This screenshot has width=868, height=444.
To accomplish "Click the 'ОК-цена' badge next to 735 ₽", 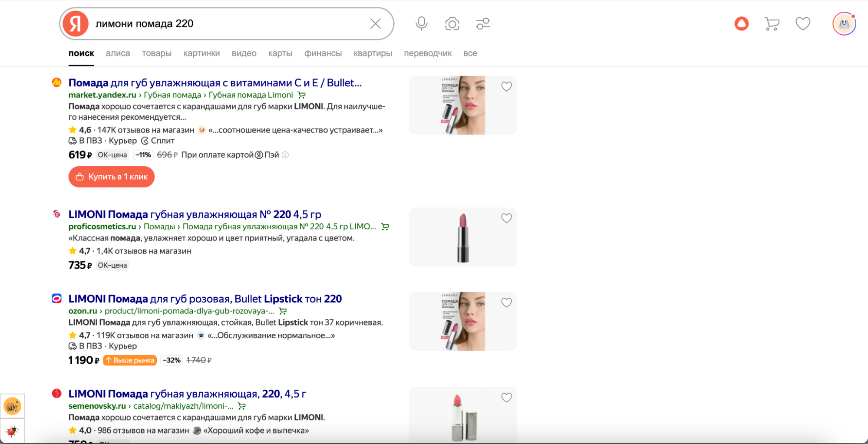I will pyautogui.click(x=112, y=265).
